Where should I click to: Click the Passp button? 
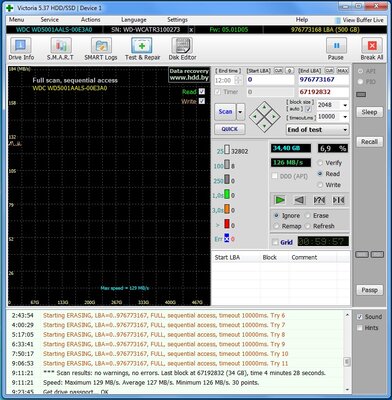coord(369,290)
